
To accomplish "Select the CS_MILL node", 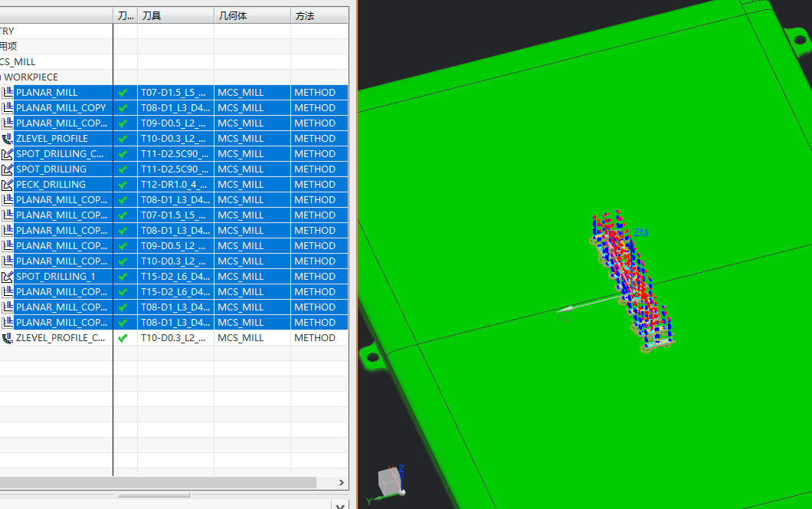I will coord(18,62).
